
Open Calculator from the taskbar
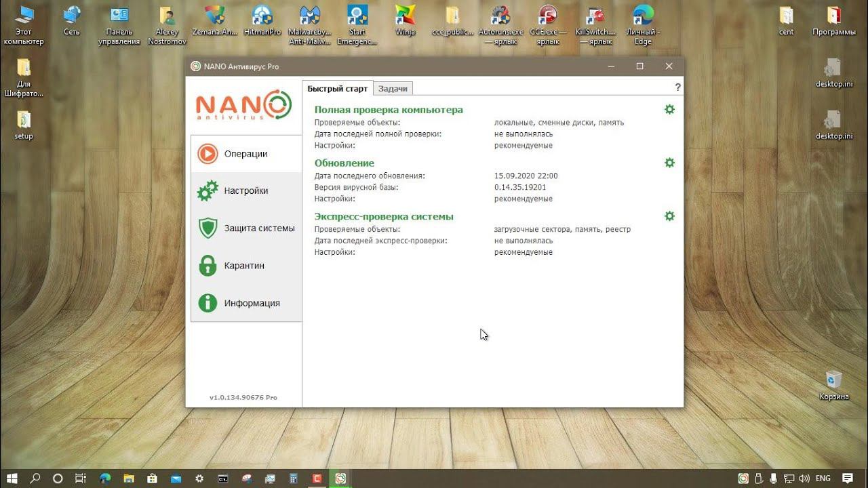(294, 478)
